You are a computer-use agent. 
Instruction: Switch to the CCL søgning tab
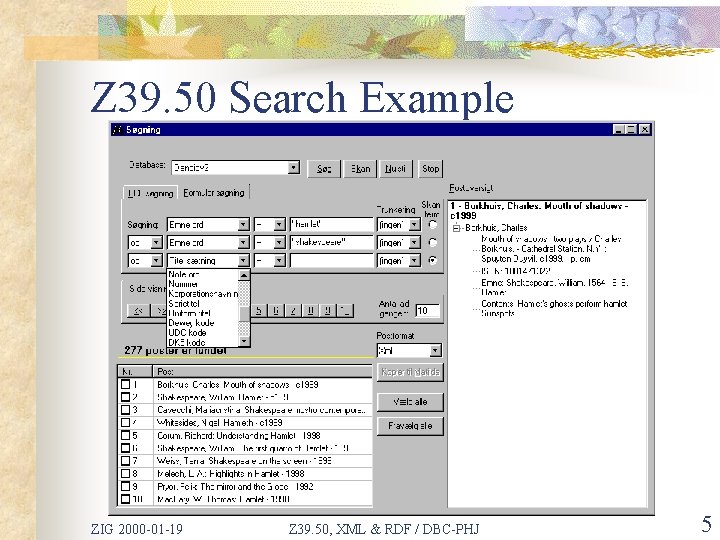click(x=150, y=193)
